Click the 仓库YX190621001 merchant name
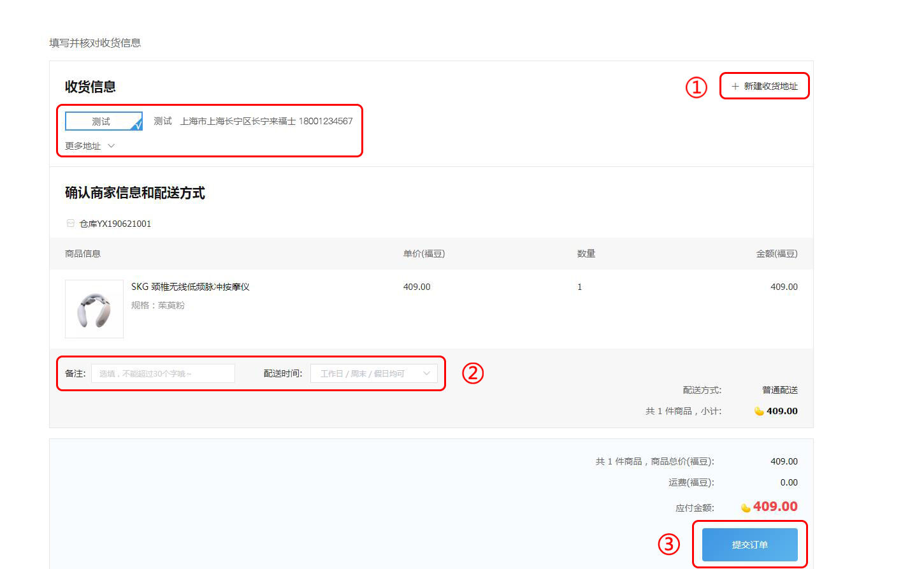 (115, 224)
